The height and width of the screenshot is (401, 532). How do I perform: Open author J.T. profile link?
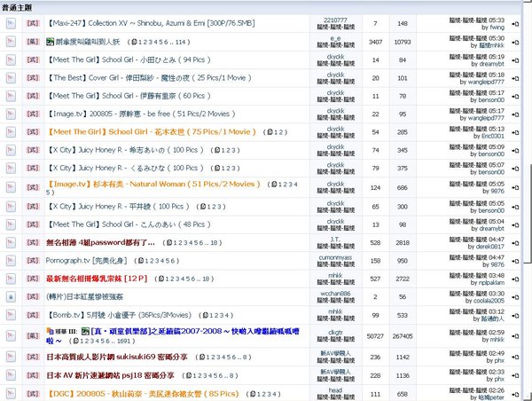335,240
